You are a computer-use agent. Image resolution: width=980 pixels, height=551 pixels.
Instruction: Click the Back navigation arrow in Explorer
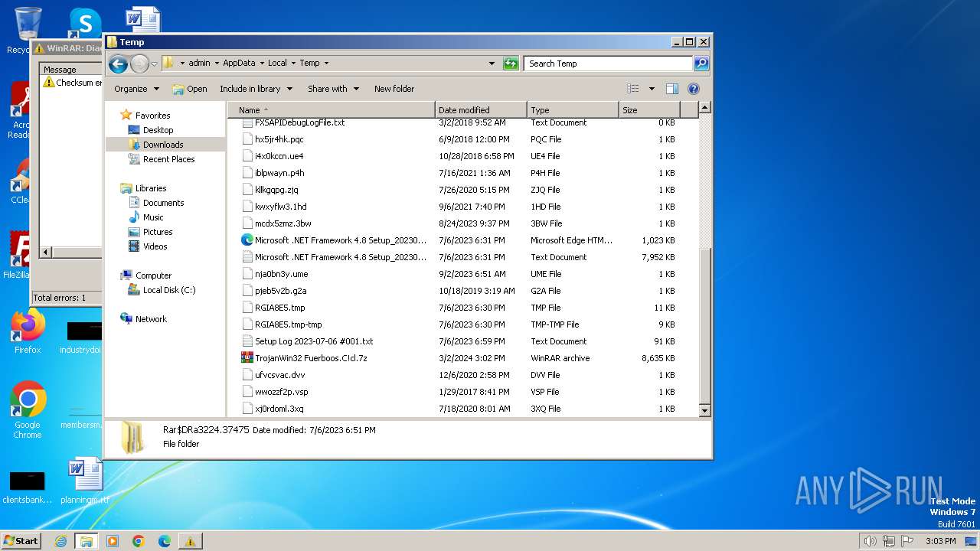(118, 64)
